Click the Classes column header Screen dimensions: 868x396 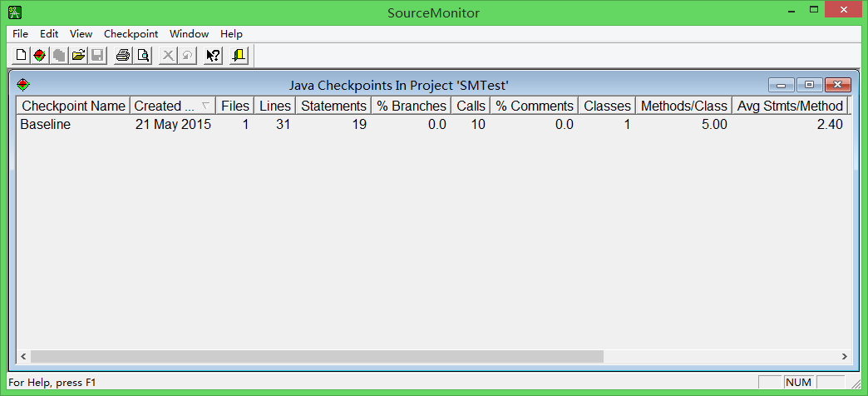607,106
